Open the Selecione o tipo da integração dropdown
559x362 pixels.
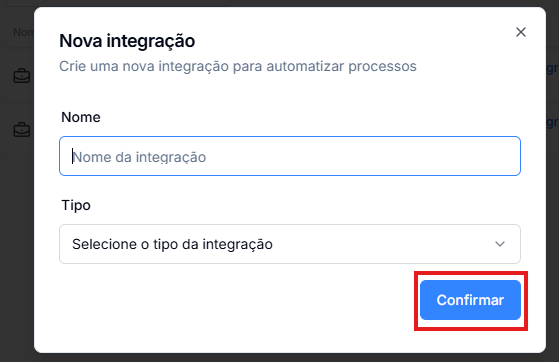coord(290,244)
